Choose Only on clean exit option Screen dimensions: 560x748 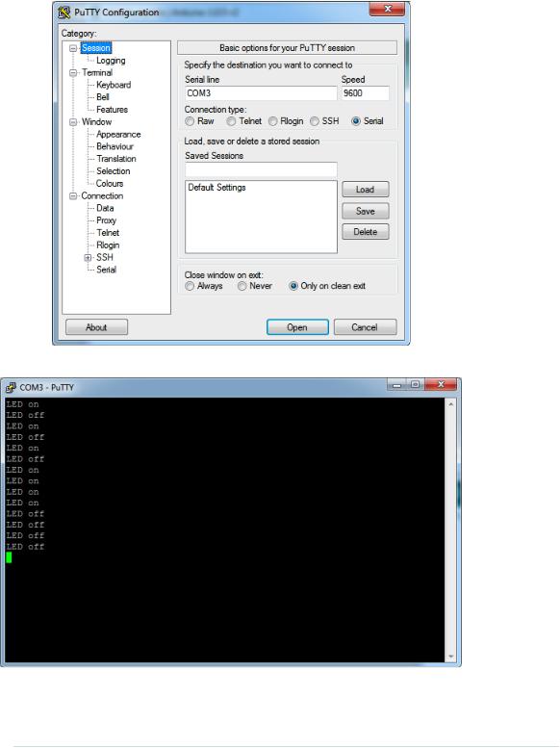pyautogui.click(x=293, y=286)
